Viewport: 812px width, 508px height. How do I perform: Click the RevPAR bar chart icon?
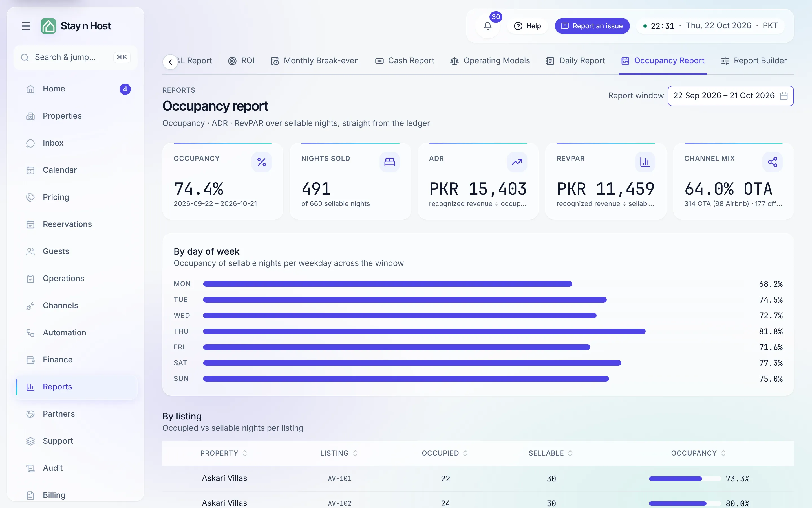click(645, 162)
